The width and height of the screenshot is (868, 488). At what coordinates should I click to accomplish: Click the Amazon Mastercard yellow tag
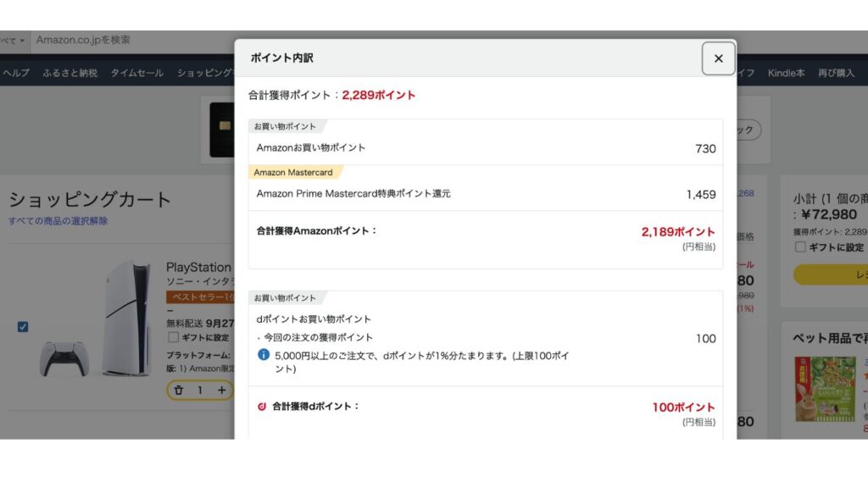point(294,173)
